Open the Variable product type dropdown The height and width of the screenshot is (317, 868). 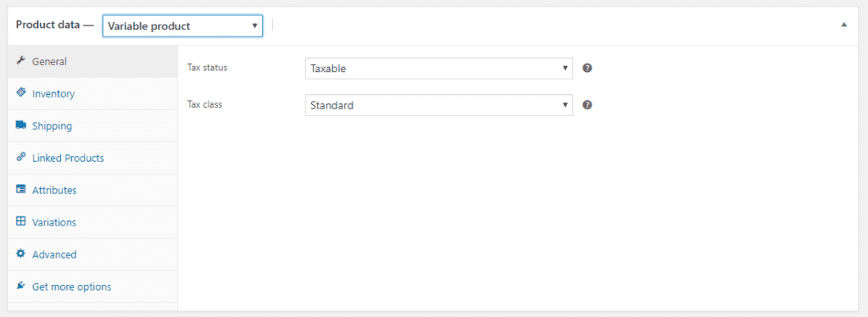coord(183,26)
